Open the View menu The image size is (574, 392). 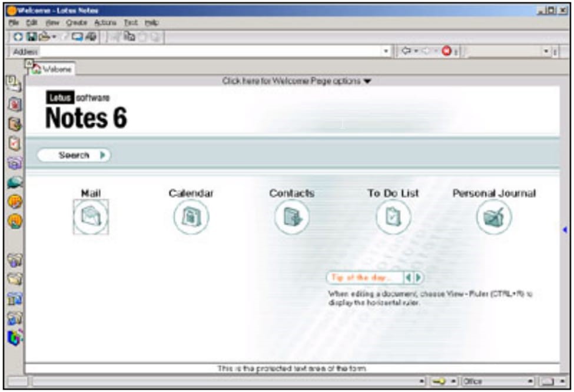(52, 23)
